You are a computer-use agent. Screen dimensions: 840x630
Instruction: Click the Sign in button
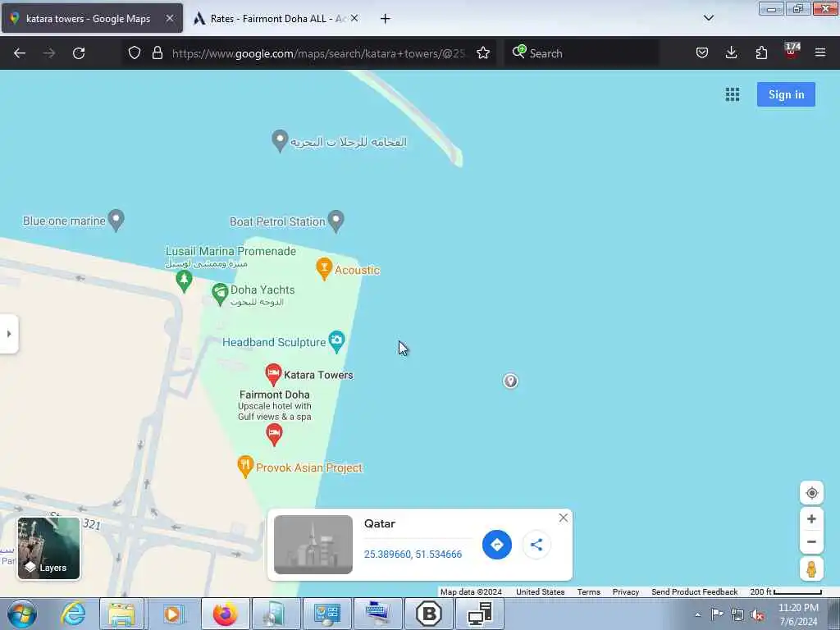point(786,94)
